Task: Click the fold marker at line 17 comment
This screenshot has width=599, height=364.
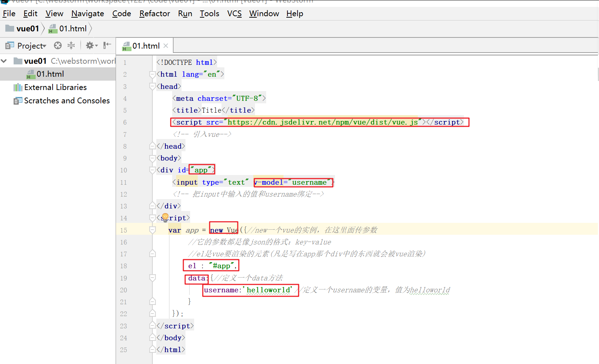Action: (x=152, y=254)
